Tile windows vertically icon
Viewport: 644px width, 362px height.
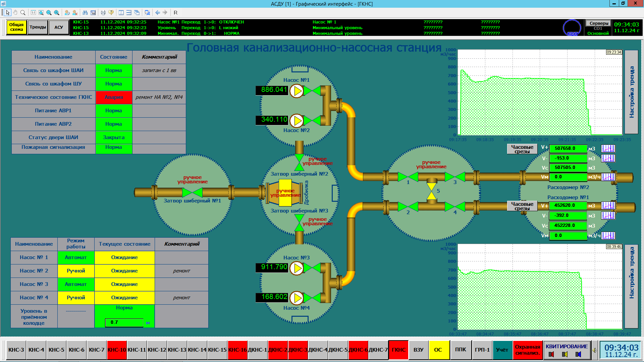click(121, 12)
